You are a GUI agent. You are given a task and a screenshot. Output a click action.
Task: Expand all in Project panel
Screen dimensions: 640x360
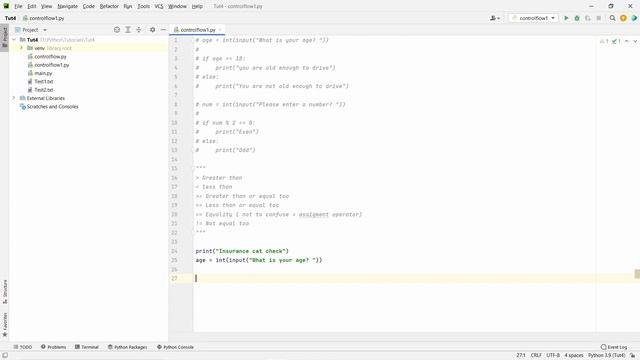click(x=128, y=30)
